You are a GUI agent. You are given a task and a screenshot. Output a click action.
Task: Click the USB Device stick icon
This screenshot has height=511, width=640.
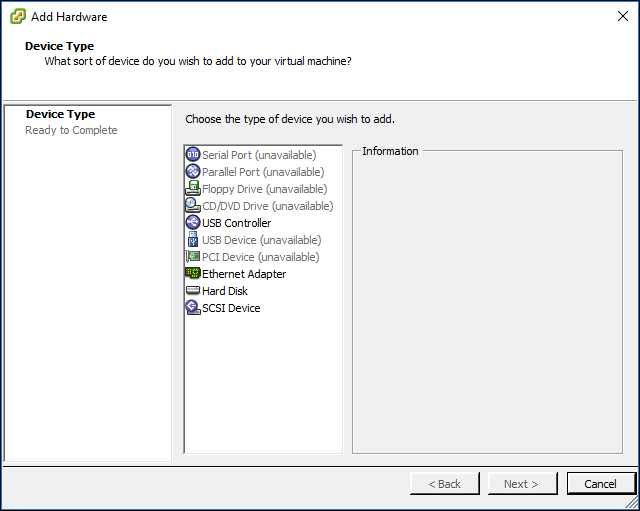(x=193, y=239)
